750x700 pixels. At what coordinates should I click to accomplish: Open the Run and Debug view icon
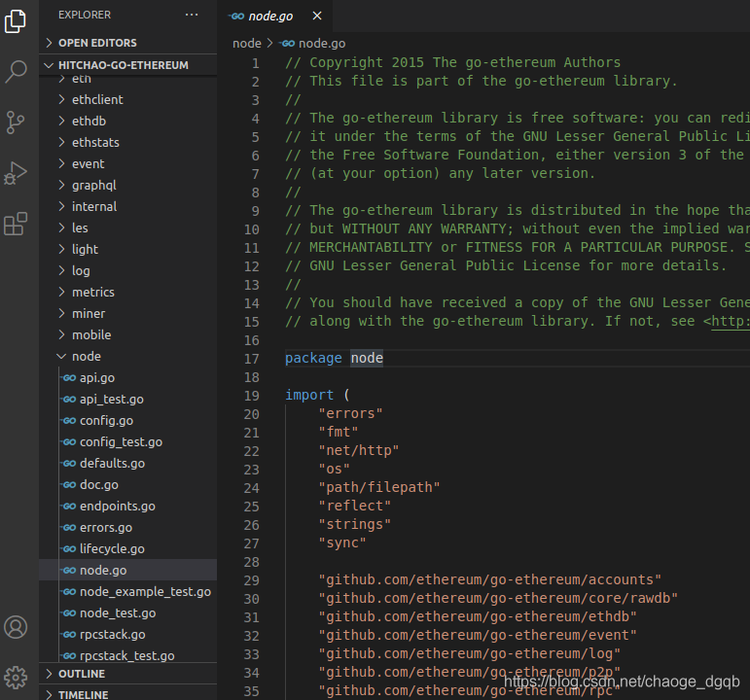pyautogui.click(x=16, y=173)
